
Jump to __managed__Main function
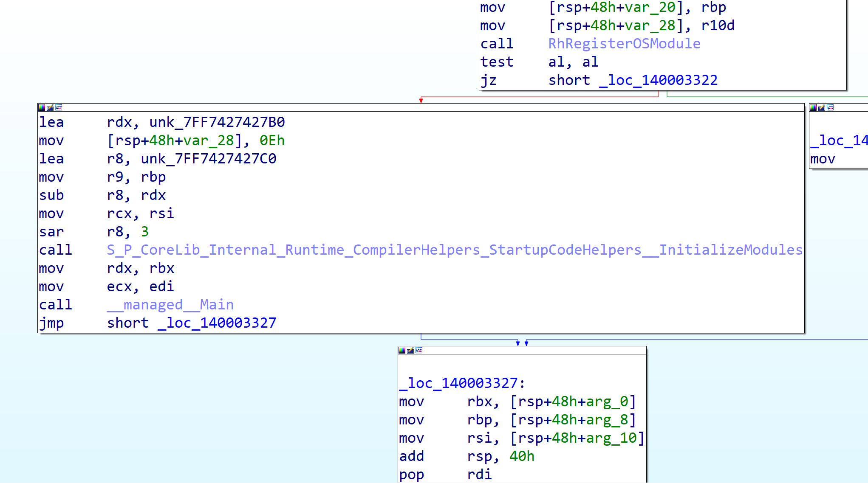point(170,305)
